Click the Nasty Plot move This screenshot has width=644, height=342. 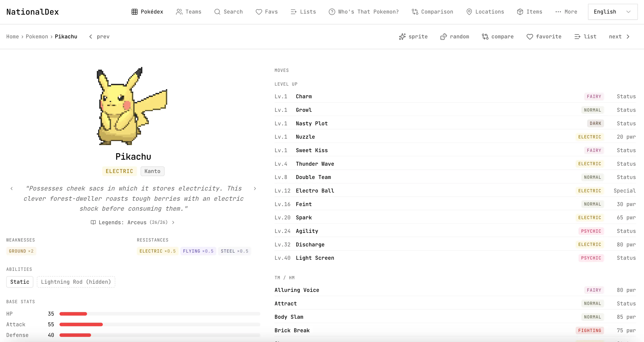312,124
